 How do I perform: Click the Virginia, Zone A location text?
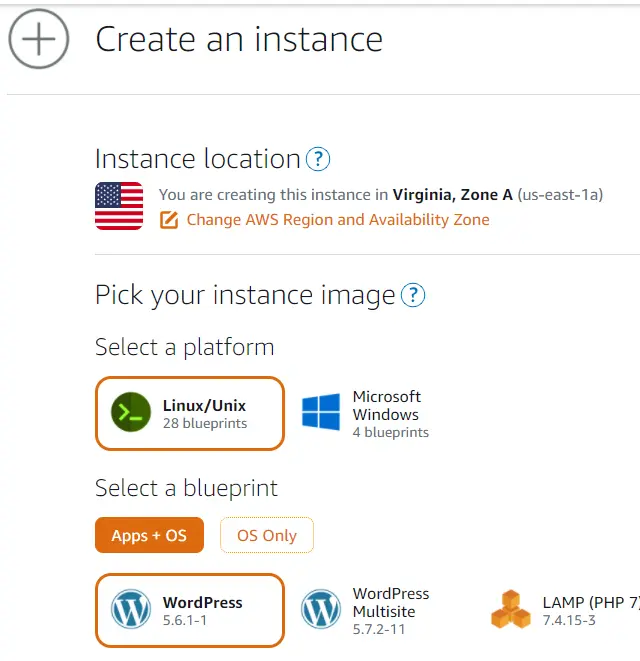click(x=452, y=195)
